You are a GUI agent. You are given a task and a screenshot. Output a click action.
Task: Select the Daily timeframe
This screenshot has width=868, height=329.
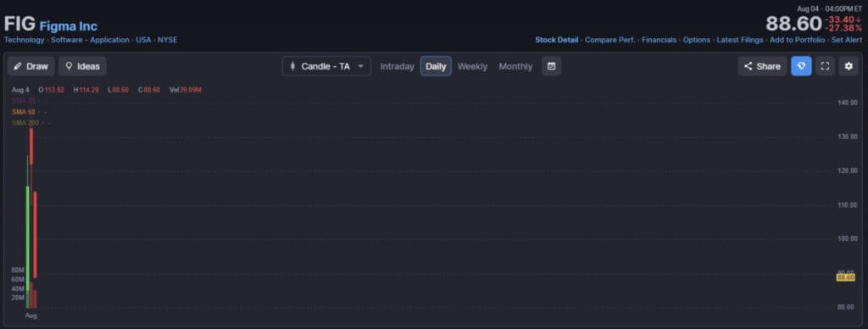(x=436, y=66)
